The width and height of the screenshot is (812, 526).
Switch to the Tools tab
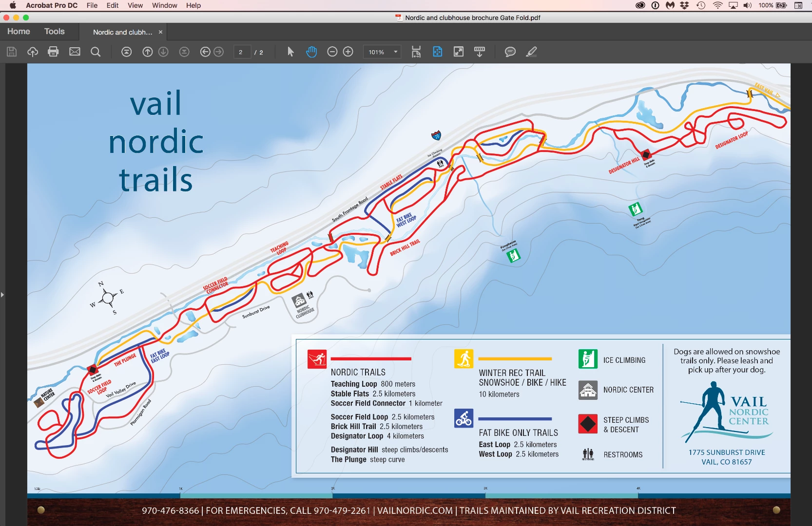point(54,31)
